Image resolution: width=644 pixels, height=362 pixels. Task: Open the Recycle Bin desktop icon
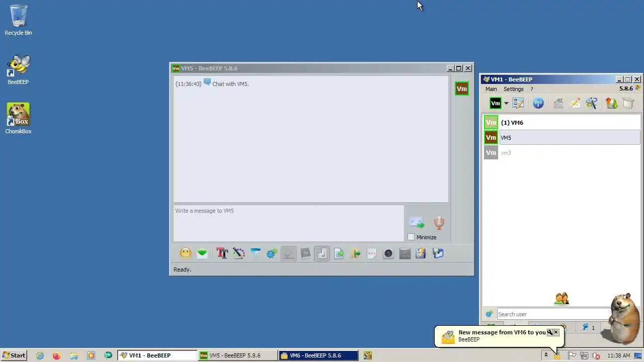point(18,21)
